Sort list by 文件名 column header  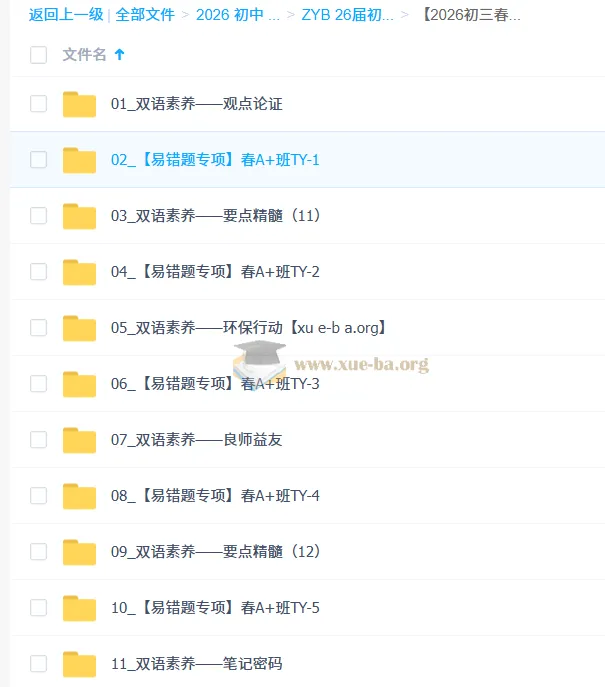pos(85,55)
